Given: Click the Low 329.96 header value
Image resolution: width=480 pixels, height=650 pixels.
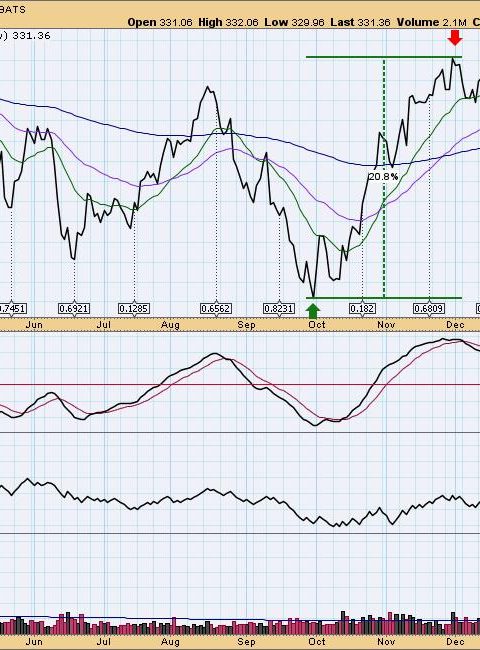Looking at the screenshot, I should pyautogui.click(x=294, y=22).
